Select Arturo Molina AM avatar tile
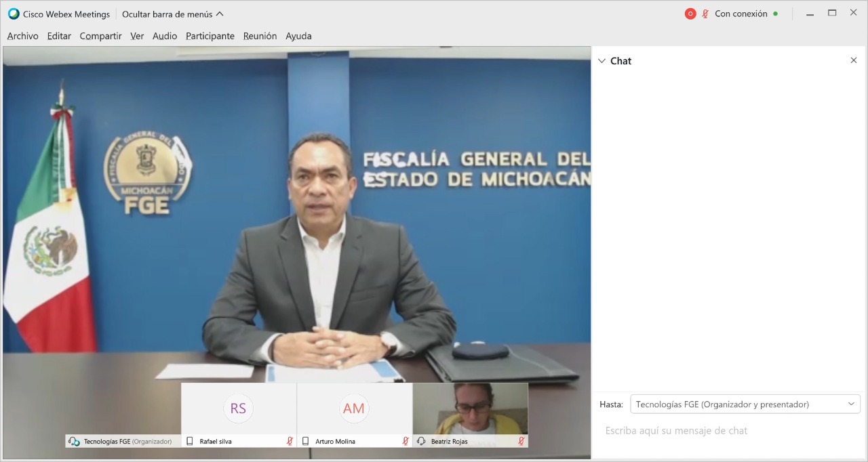The width and height of the screenshot is (868, 462). [x=355, y=408]
